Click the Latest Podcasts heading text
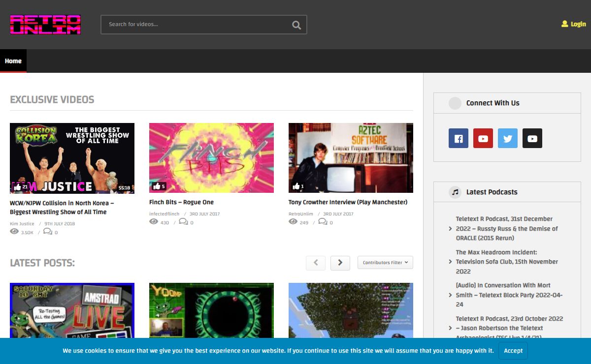The image size is (591, 364). pyautogui.click(x=492, y=192)
